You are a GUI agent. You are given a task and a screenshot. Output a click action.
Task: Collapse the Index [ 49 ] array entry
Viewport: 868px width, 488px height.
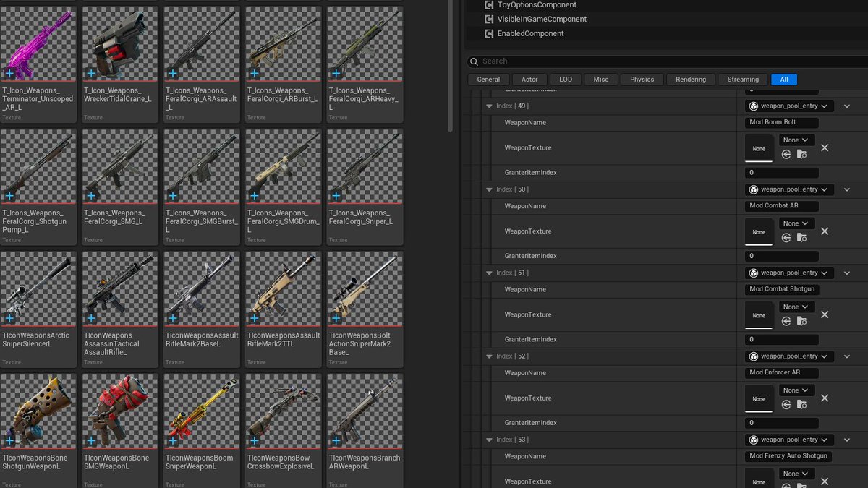click(489, 106)
